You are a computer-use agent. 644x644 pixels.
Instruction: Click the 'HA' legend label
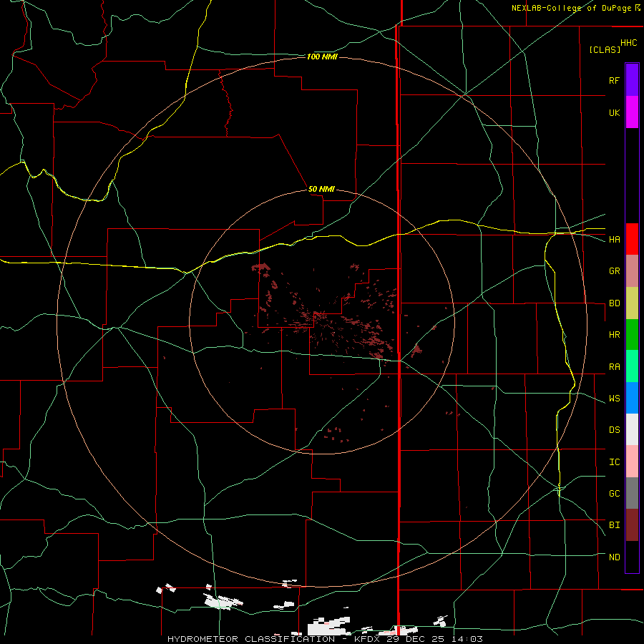614,240
